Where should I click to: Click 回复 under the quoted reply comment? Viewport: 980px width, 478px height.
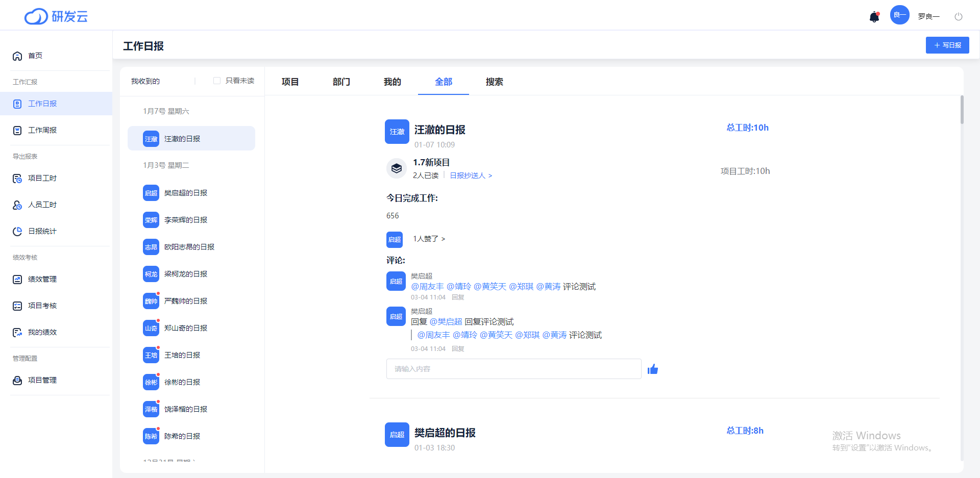tap(458, 349)
